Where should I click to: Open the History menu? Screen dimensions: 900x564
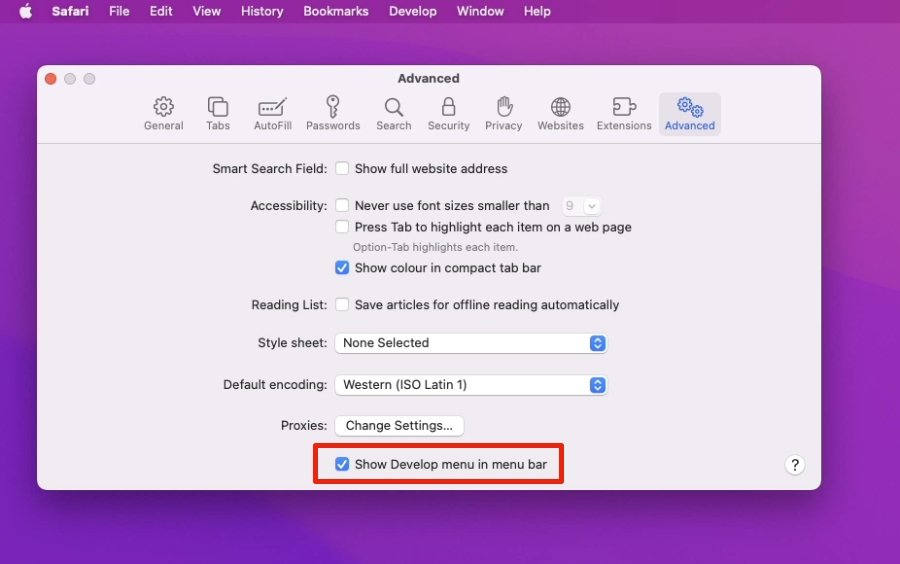tap(262, 11)
